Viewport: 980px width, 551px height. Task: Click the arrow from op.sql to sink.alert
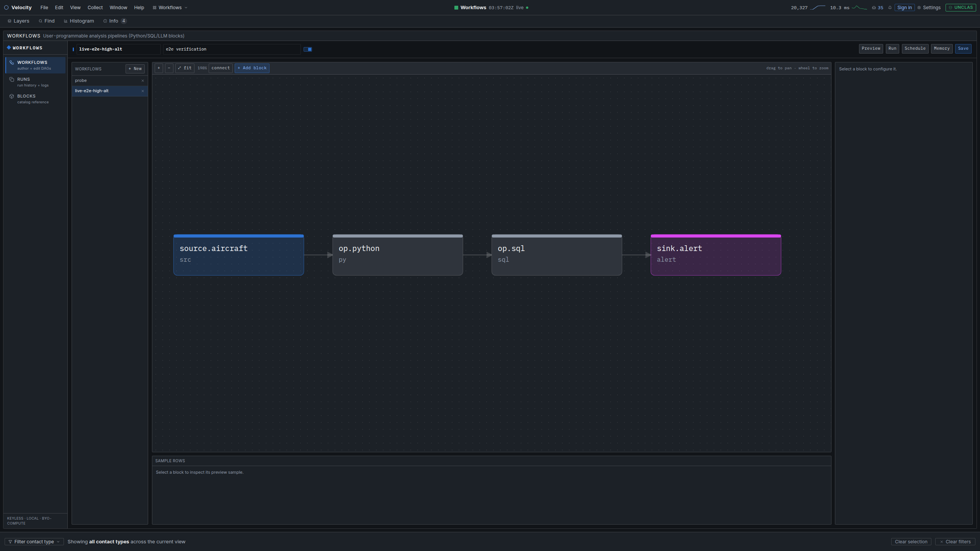click(636, 255)
